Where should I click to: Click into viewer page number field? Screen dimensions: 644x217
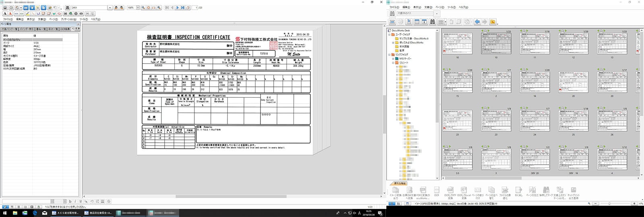[195, 8]
